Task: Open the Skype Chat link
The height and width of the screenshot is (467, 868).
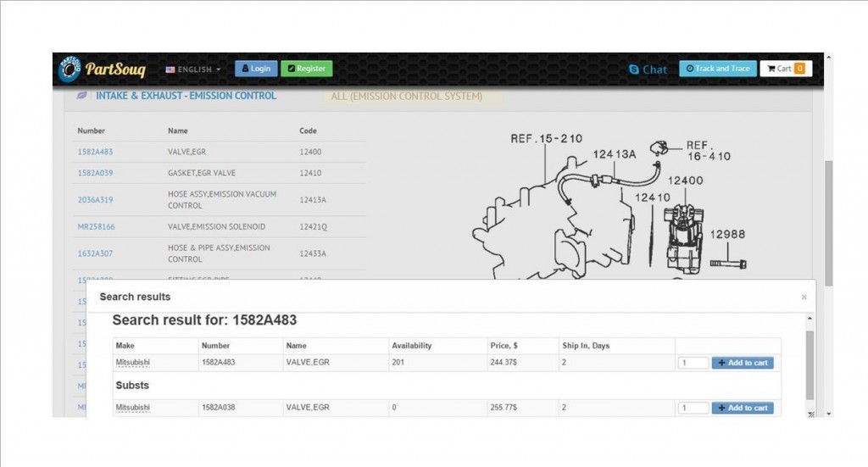Action: tap(648, 69)
